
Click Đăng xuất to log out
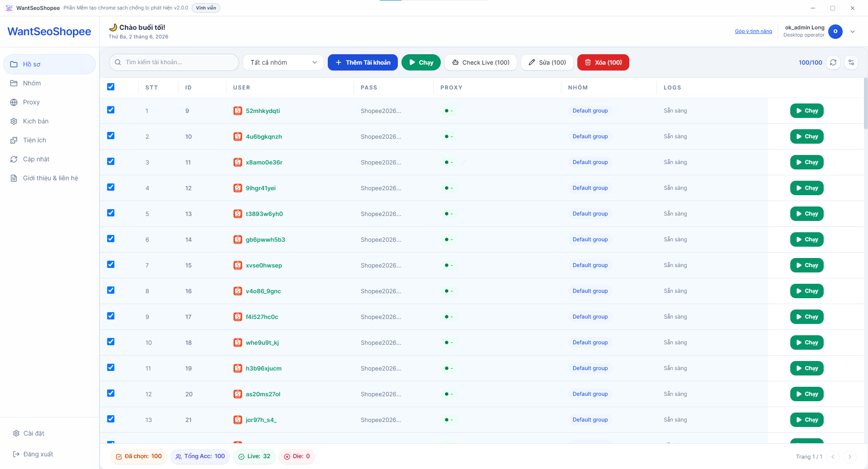tap(50, 454)
